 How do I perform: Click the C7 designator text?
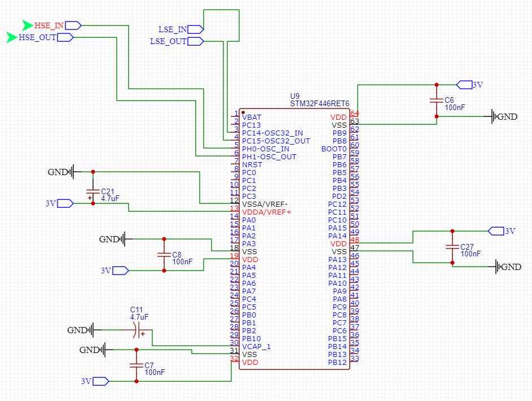click(x=149, y=365)
